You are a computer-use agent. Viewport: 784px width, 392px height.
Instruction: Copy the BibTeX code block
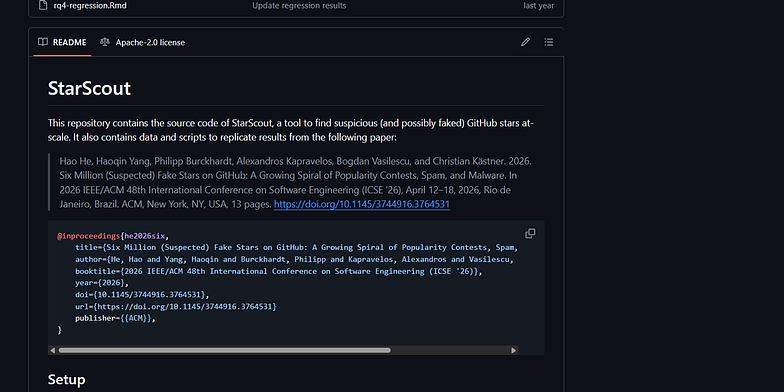(x=530, y=234)
